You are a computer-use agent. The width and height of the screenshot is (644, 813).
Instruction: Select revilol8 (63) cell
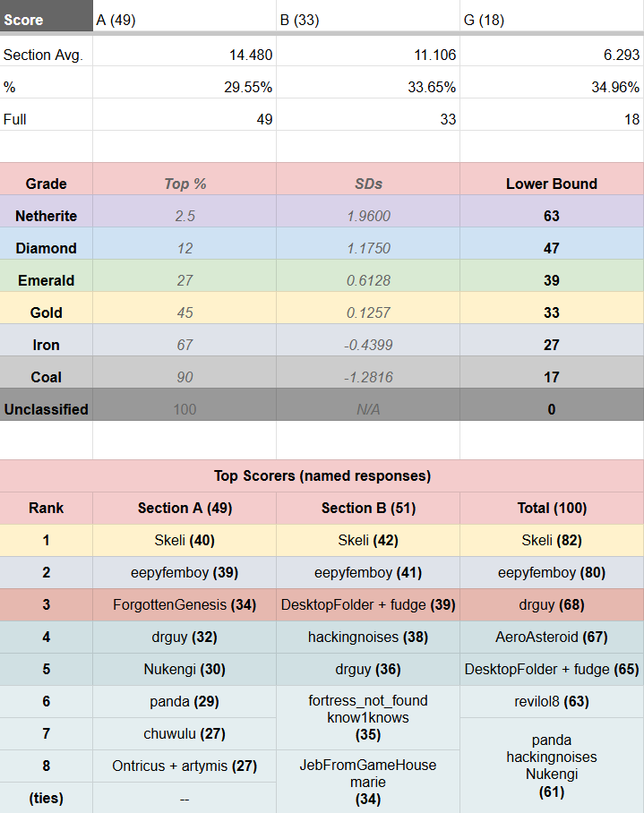[552, 701]
